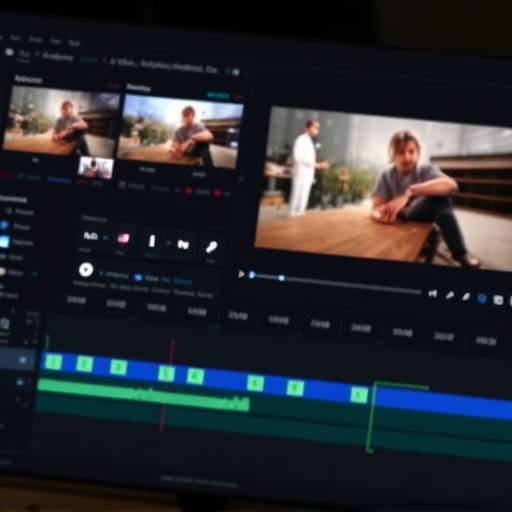
Task: Click the third green marker on blue track
Action: (x=118, y=367)
